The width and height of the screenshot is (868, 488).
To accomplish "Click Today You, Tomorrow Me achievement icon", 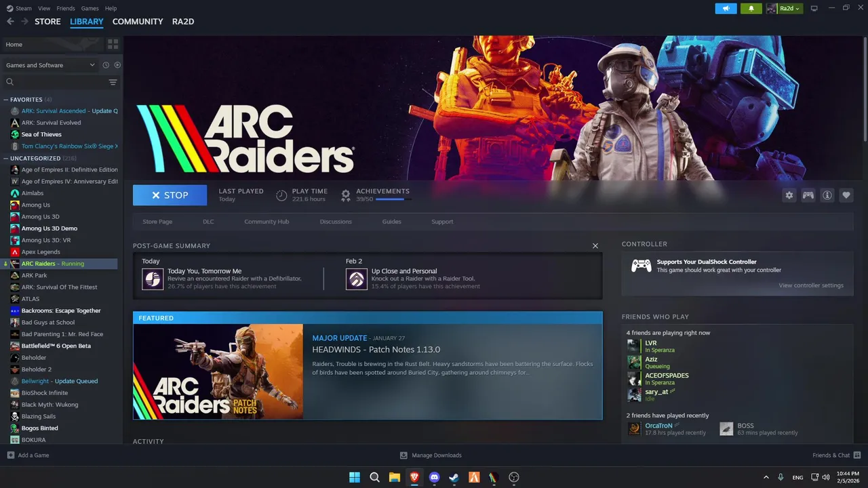I will click(x=153, y=279).
